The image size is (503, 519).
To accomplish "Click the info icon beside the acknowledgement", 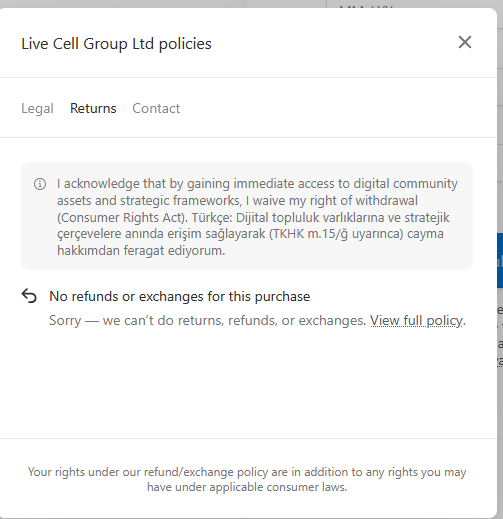I will pyautogui.click(x=40, y=184).
